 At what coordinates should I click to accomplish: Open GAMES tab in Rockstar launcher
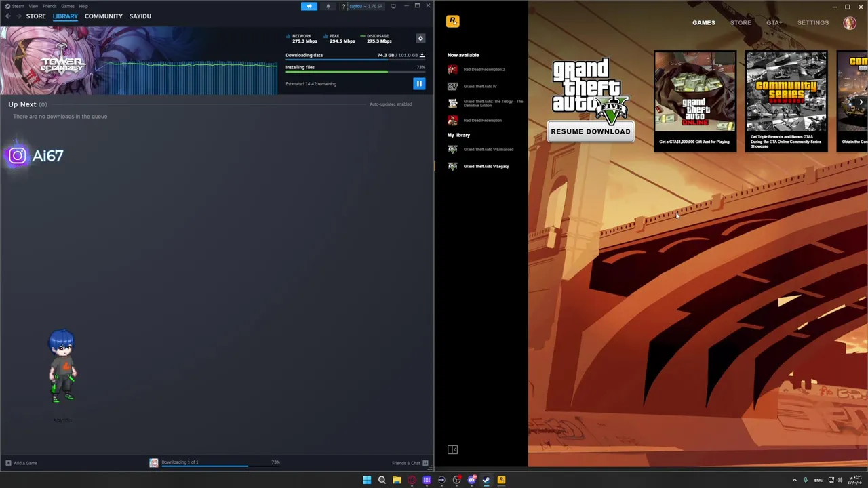click(704, 22)
